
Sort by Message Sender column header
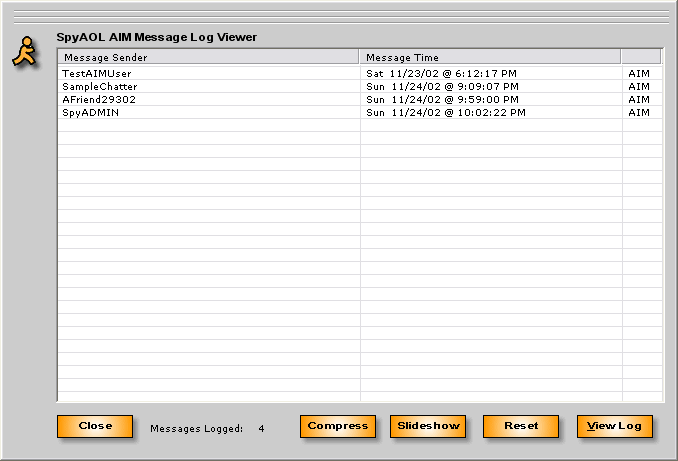click(x=208, y=57)
